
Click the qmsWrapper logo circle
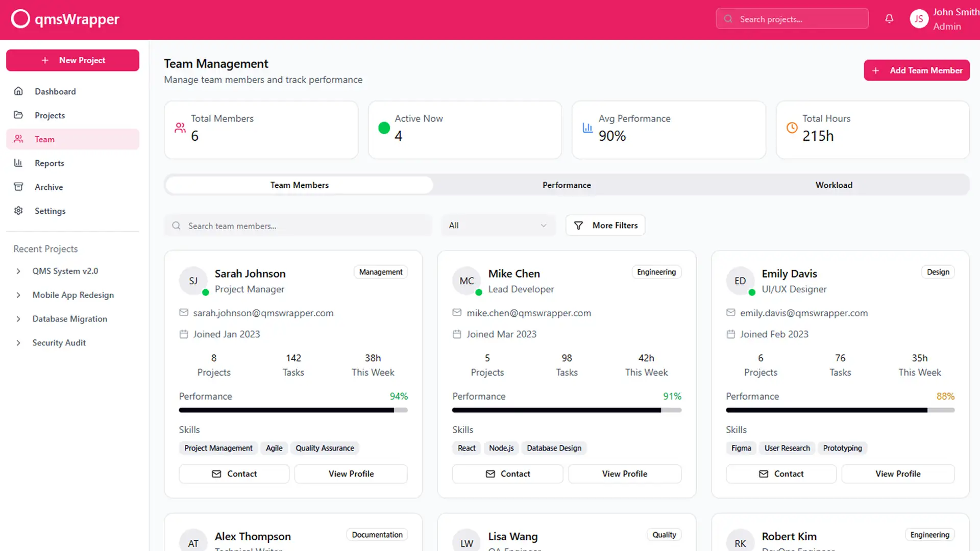point(20,19)
